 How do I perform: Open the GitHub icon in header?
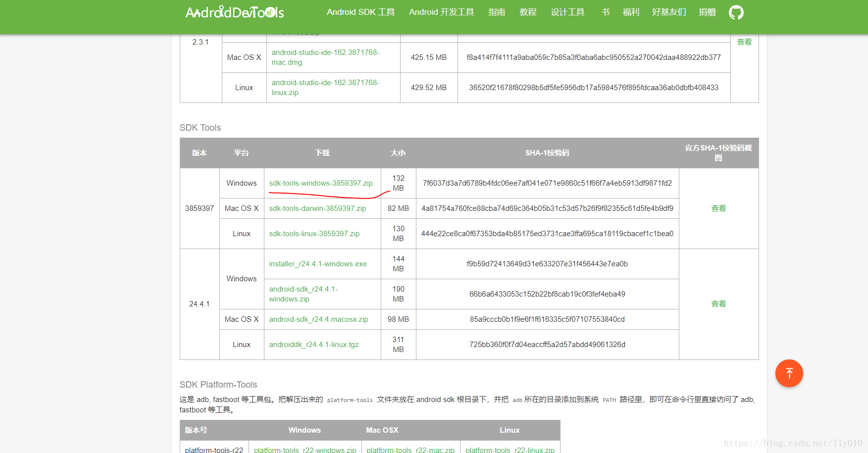[736, 12]
